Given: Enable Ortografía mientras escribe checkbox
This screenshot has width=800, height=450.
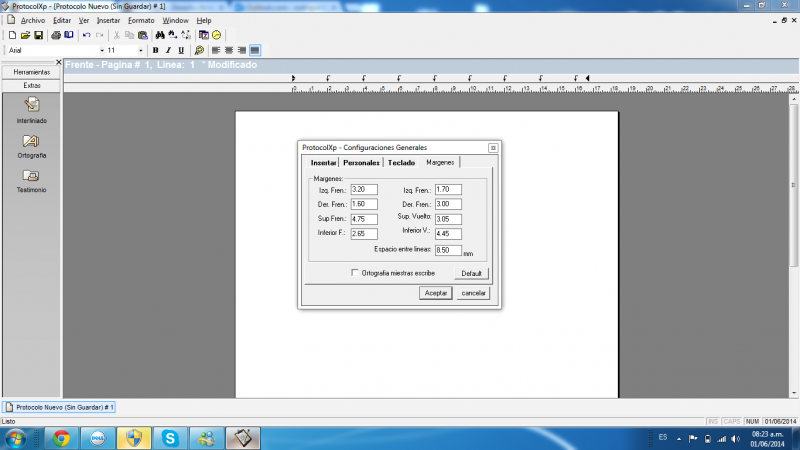Looking at the screenshot, I should pyautogui.click(x=355, y=273).
